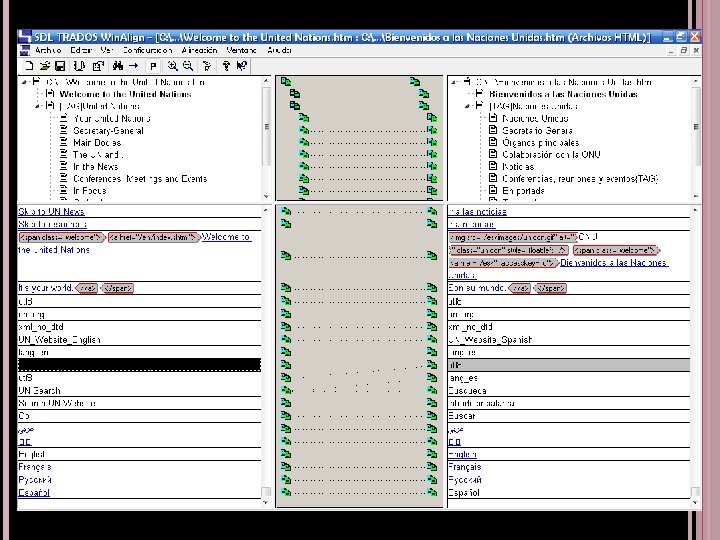
Task: Collapse the root node of the right tree
Action: 454,82
